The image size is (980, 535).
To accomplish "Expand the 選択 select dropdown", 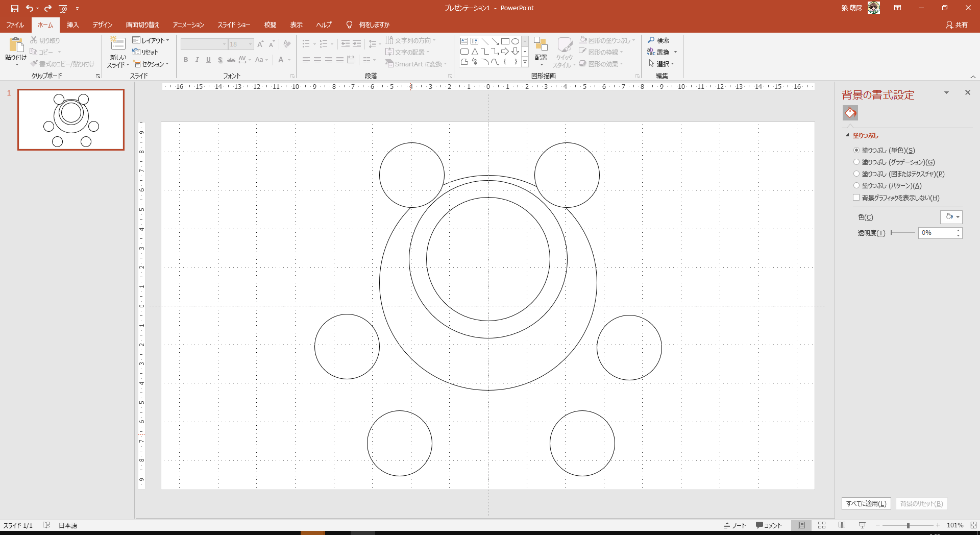I will click(661, 64).
